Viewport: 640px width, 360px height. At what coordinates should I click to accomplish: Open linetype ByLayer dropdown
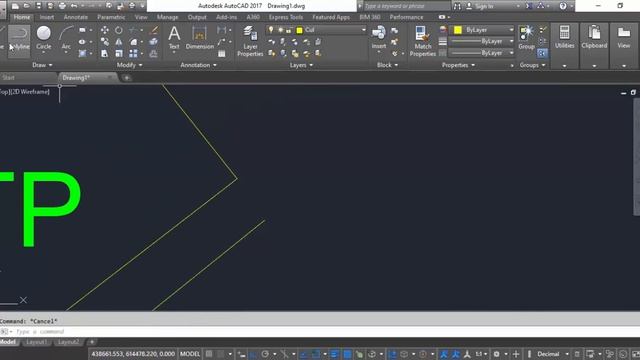click(482, 53)
